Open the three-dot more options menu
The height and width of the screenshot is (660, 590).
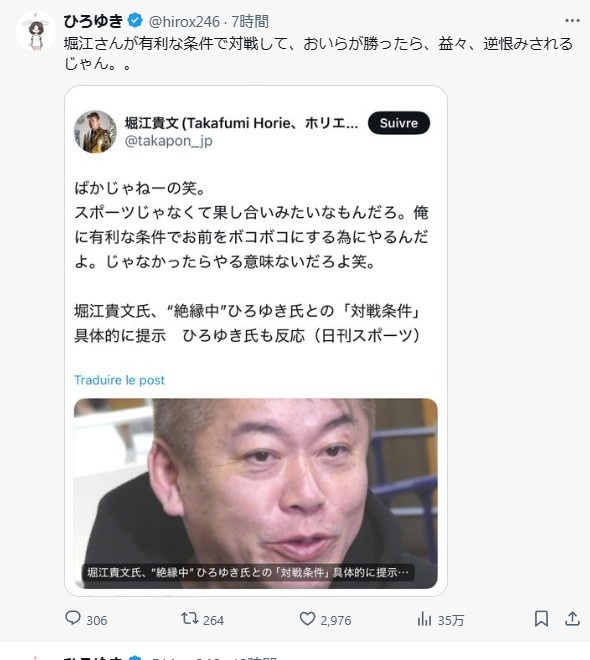pyautogui.click(x=572, y=20)
